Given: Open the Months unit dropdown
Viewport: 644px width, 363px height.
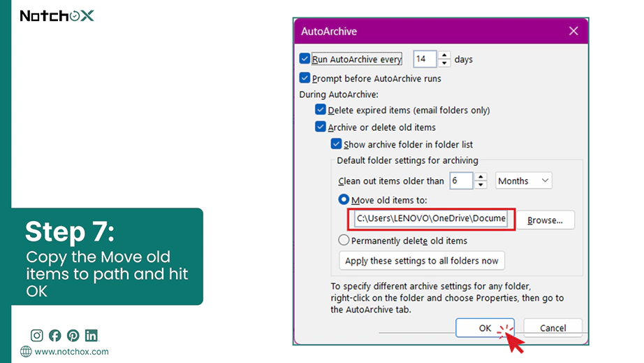Looking at the screenshot, I should 523,180.
